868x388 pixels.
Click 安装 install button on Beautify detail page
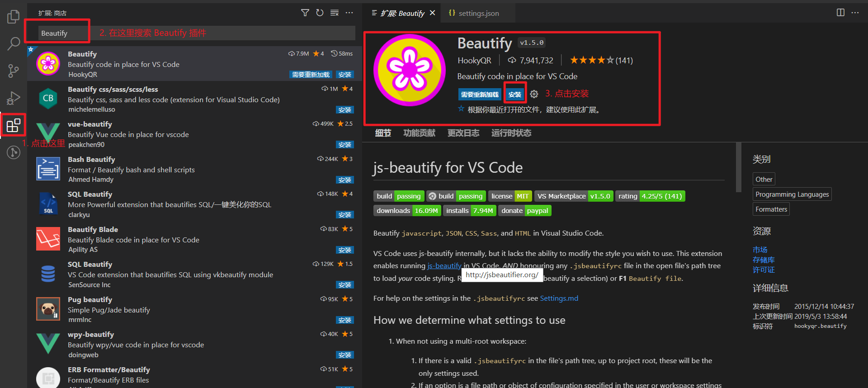click(515, 95)
